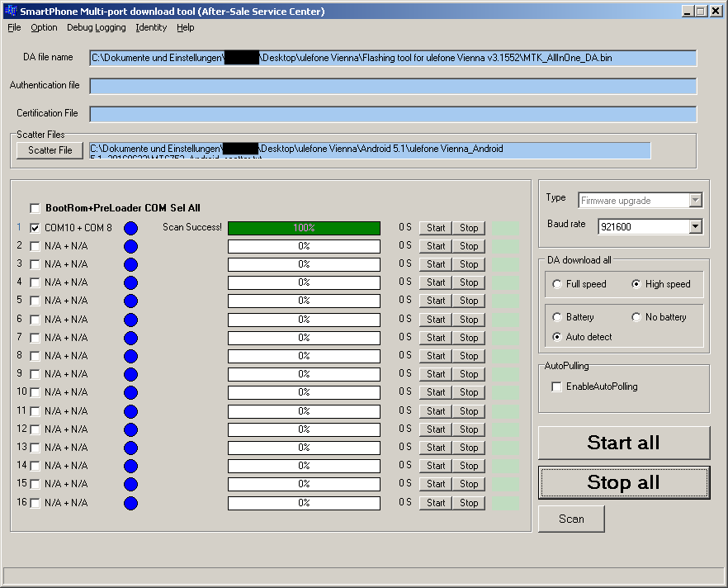This screenshot has width=728, height=588.
Task: Click the application icon in the title bar
Action: pos(10,11)
